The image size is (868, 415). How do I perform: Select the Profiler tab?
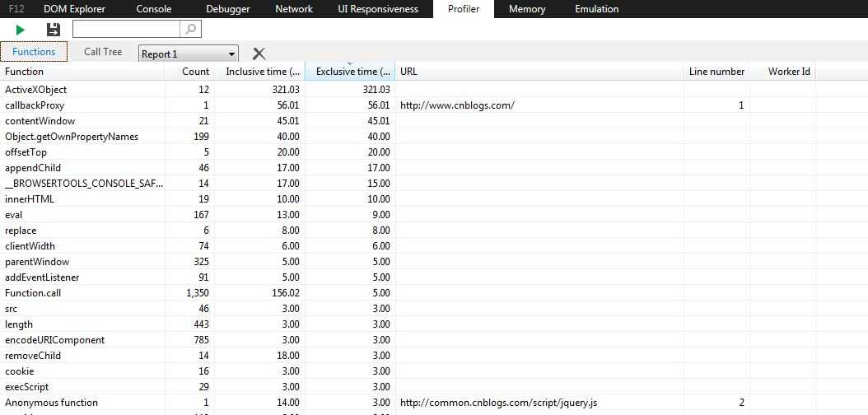464,9
